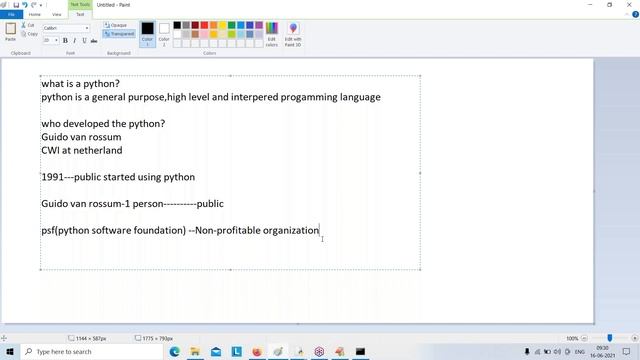Click the Windows Start button
This screenshot has width=640, height=360.
click(x=10, y=351)
